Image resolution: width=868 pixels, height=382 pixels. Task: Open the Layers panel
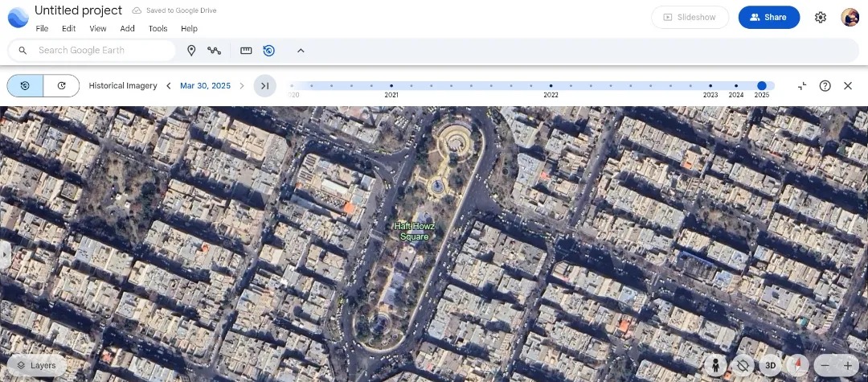[x=36, y=365]
